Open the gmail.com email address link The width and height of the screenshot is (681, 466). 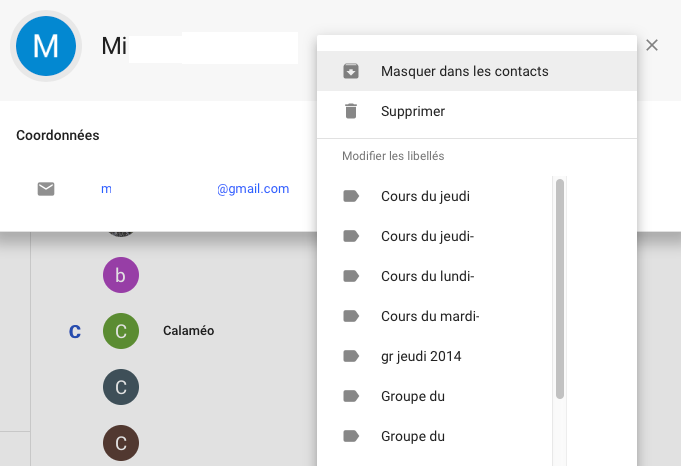(195, 189)
